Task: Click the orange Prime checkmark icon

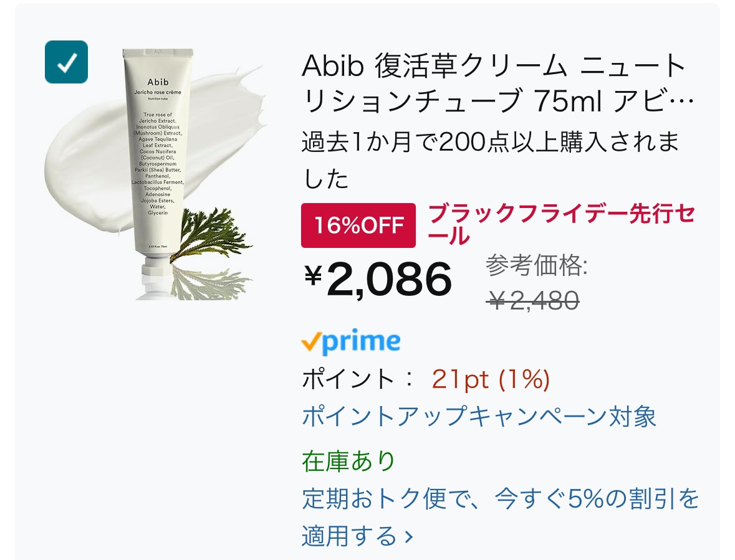Action: (x=311, y=342)
